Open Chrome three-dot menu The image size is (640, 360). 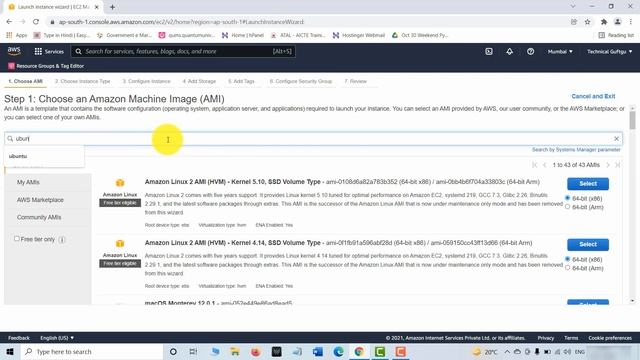(x=631, y=22)
